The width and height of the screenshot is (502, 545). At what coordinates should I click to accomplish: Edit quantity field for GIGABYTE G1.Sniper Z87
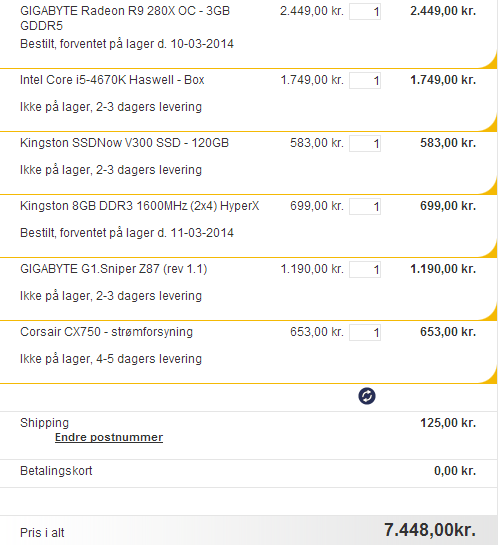(x=365, y=269)
